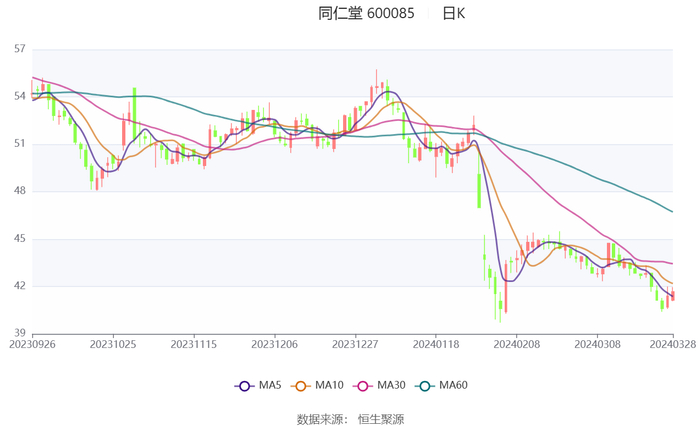Hide MA60 series via its legend label
Image resolution: width=700 pixels, height=426 pixels.
point(453,386)
